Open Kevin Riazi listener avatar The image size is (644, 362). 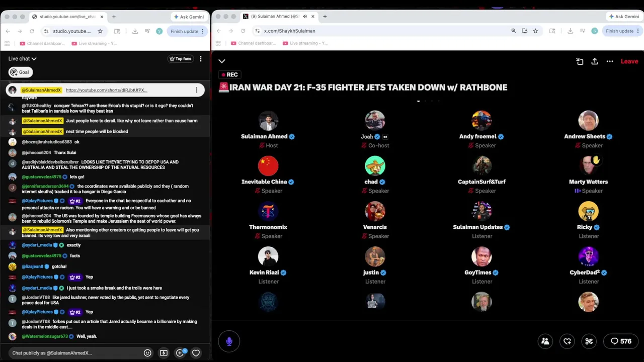tap(268, 257)
